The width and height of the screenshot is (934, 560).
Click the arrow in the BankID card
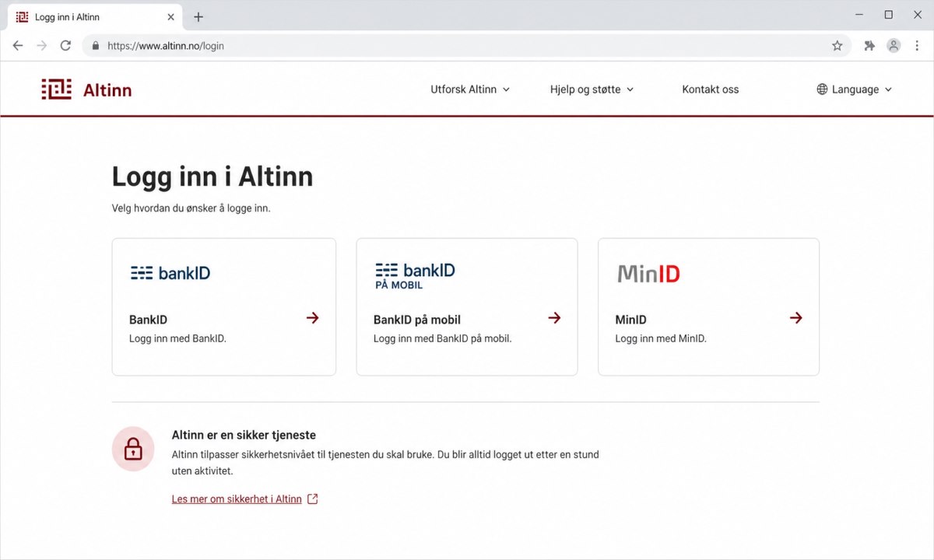(313, 318)
